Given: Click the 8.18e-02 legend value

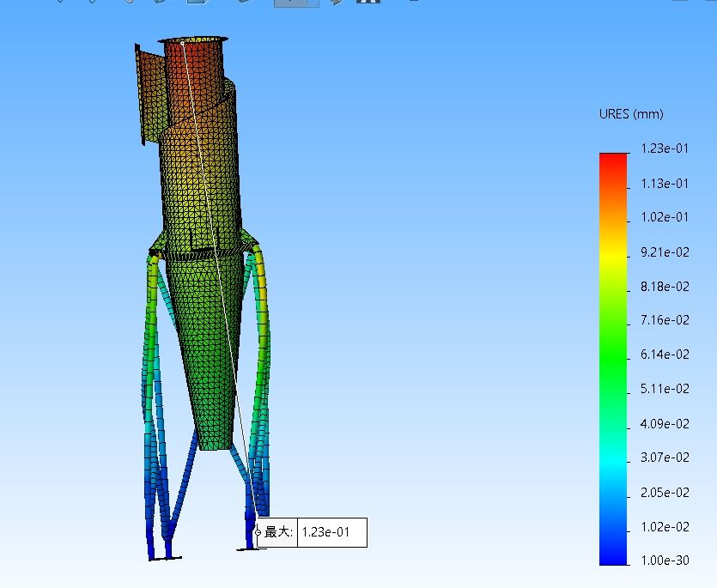Looking at the screenshot, I should [665, 287].
